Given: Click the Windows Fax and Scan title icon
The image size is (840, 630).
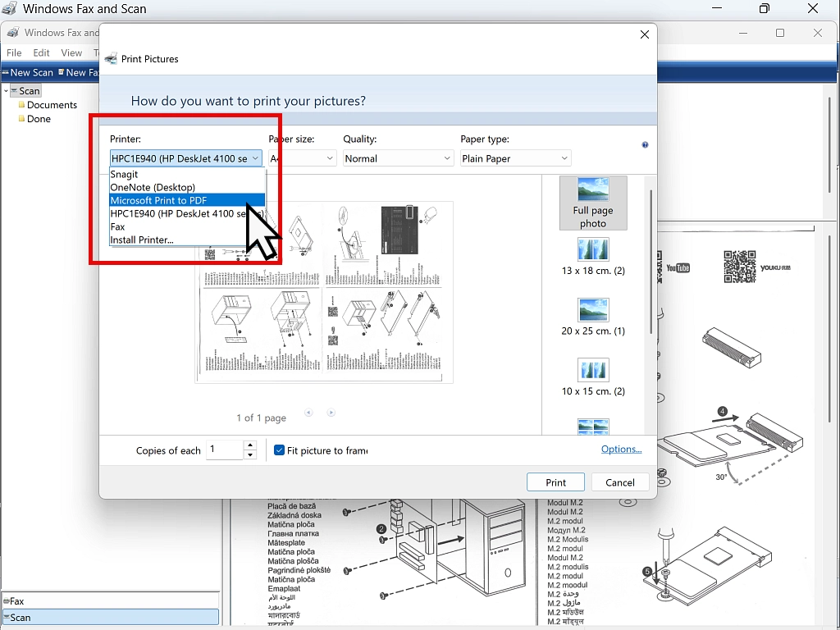Looking at the screenshot, I should [10, 8].
